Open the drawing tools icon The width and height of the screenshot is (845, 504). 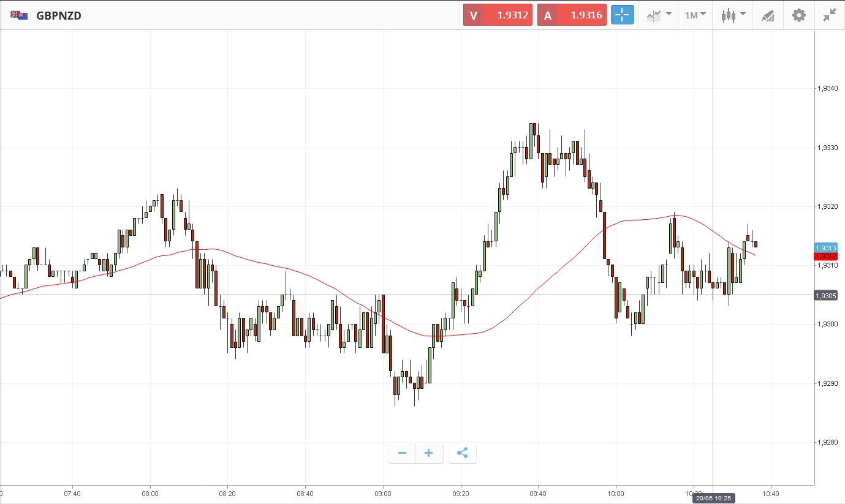(768, 15)
